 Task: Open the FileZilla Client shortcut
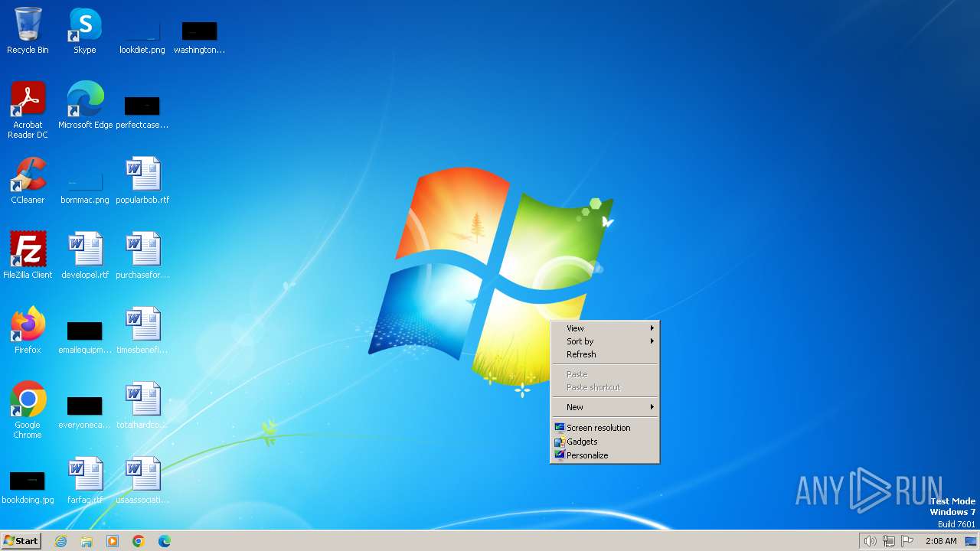[28, 256]
